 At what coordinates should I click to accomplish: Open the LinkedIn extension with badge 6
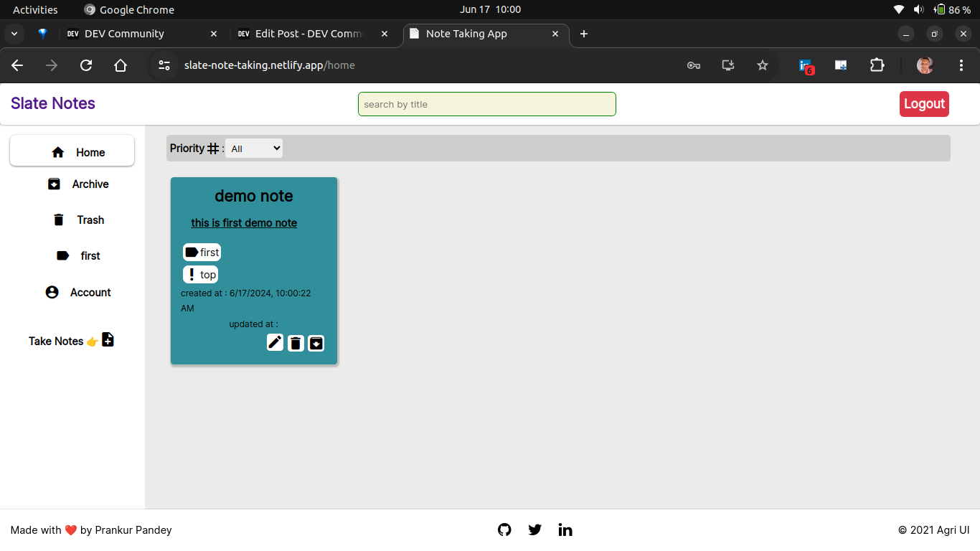[x=806, y=66]
